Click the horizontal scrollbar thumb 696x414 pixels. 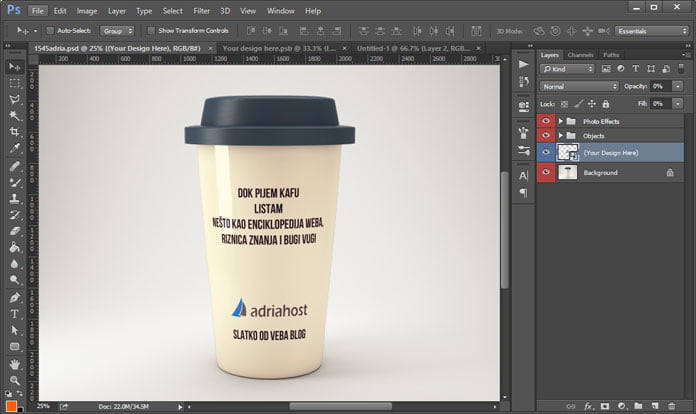(x=340, y=406)
